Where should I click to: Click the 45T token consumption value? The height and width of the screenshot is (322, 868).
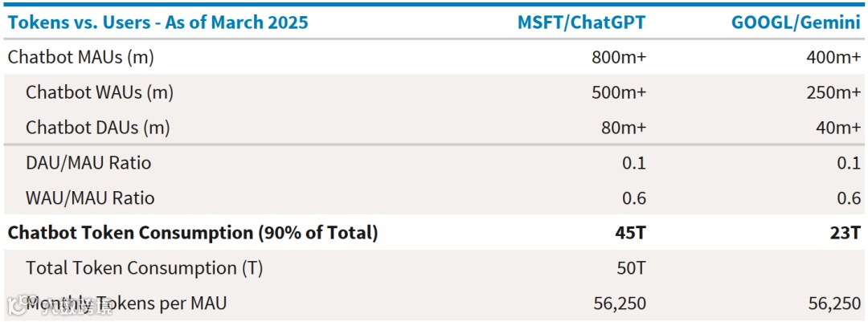pyautogui.click(x=630, y=234)
